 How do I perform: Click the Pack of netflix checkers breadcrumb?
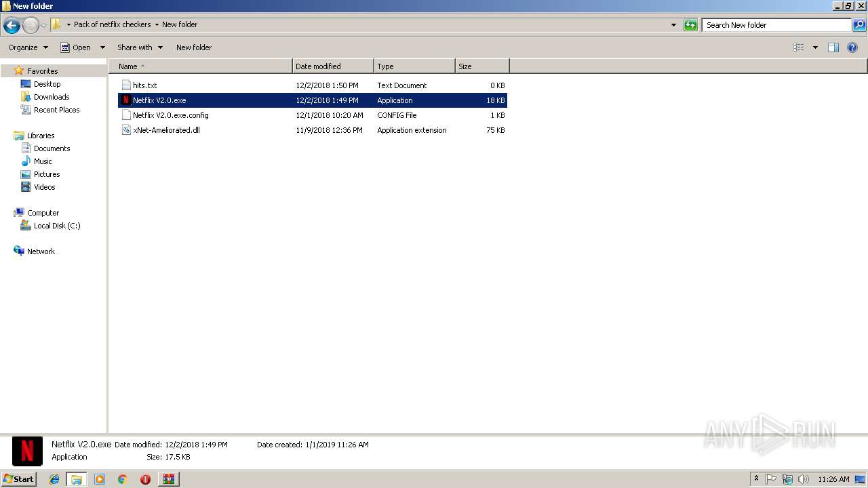coord(113,24)
